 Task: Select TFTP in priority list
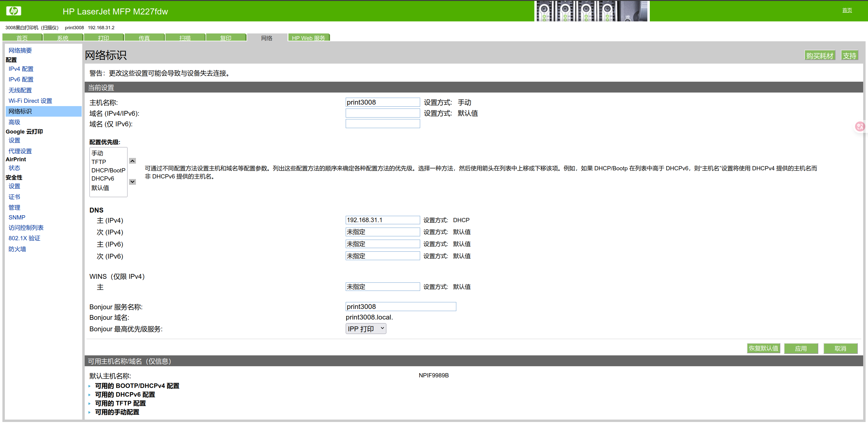[x=108, y=162]
